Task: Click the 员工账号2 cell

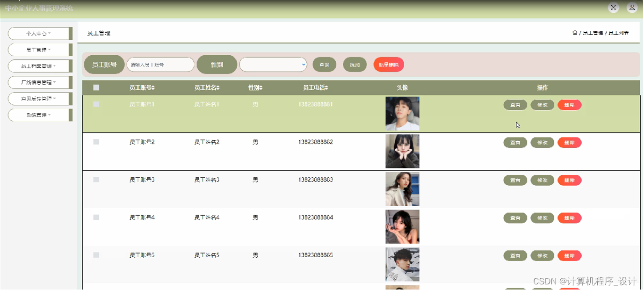Action: 142,142
